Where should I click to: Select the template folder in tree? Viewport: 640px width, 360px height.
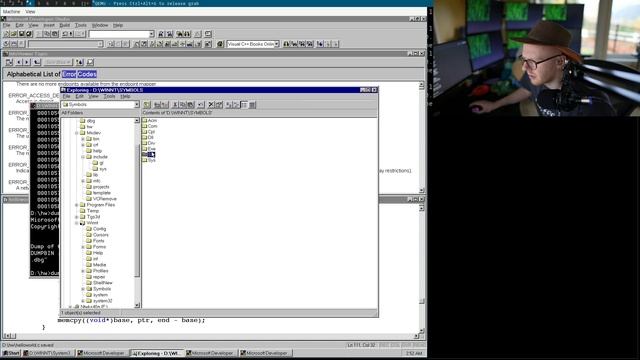pyautogui.click(x=98, y=193)
